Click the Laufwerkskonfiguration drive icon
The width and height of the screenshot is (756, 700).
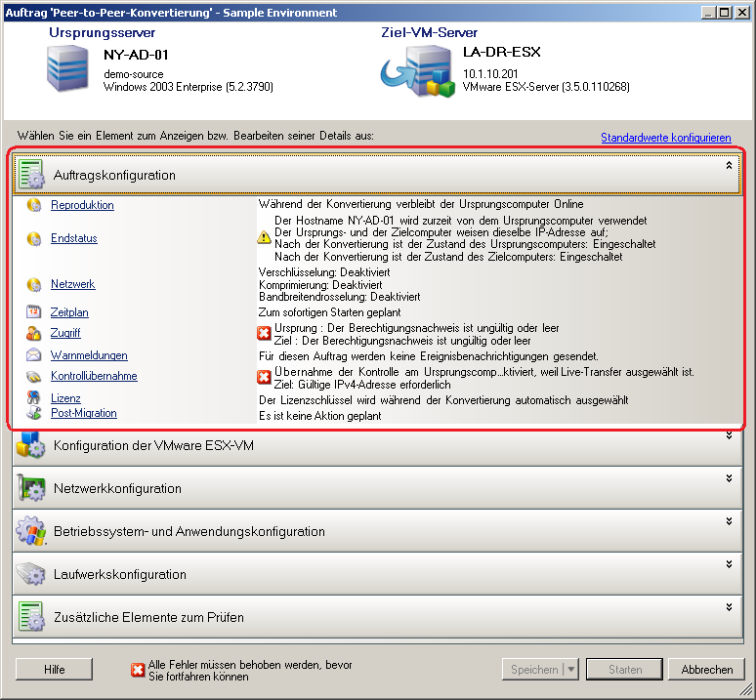click(31, 573)
